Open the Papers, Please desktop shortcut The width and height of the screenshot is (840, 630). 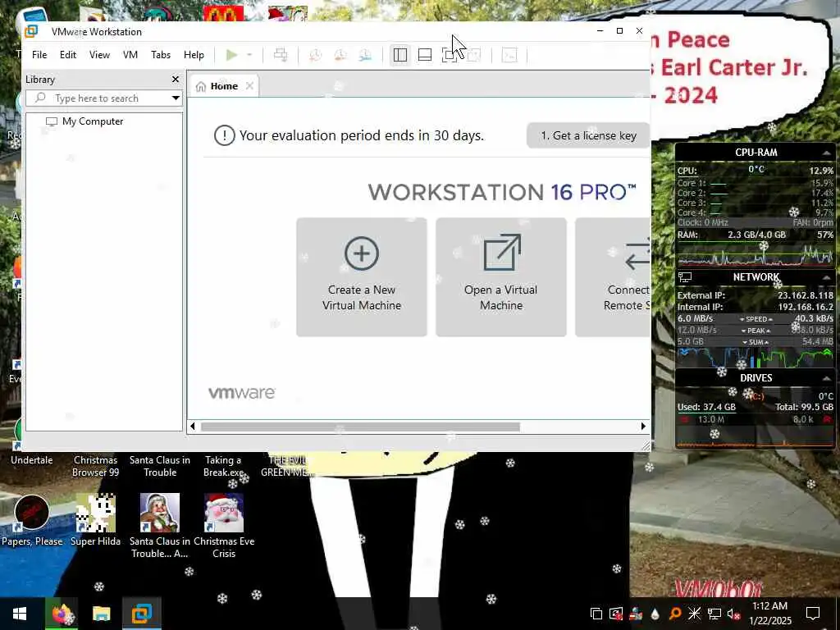(x=32, y=521)
